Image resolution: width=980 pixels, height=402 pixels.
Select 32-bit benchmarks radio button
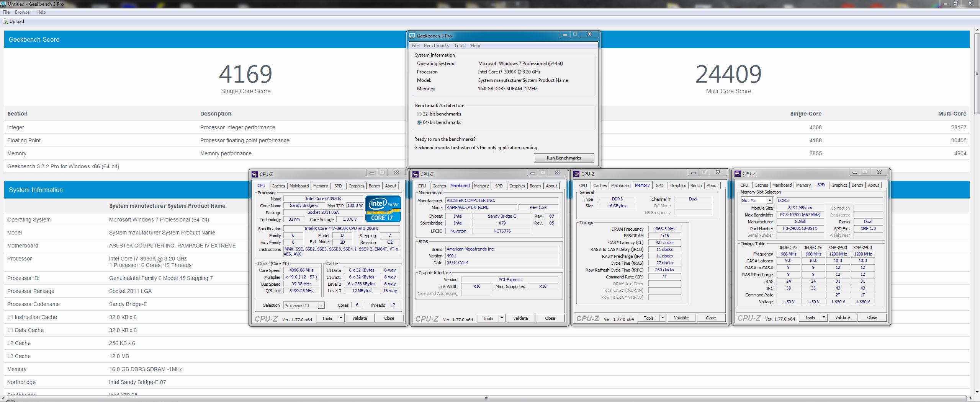point(419,114)
